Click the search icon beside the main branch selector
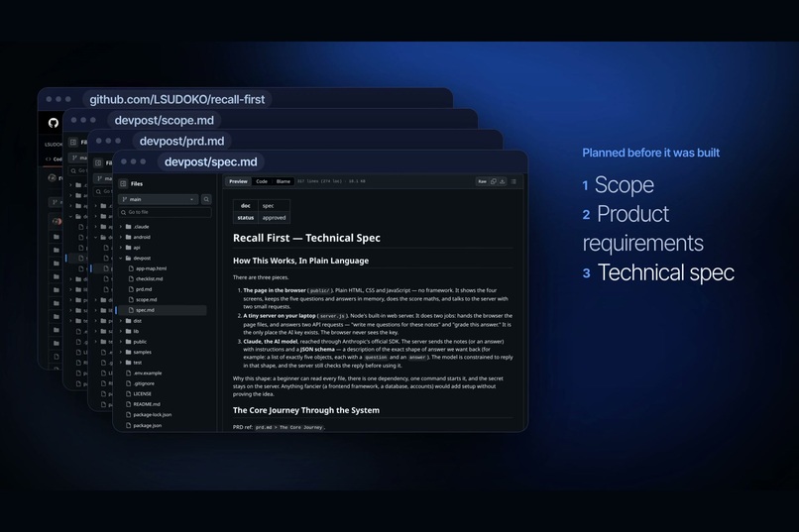This screenshot has height=532, width=799. (x=206, y=199)
